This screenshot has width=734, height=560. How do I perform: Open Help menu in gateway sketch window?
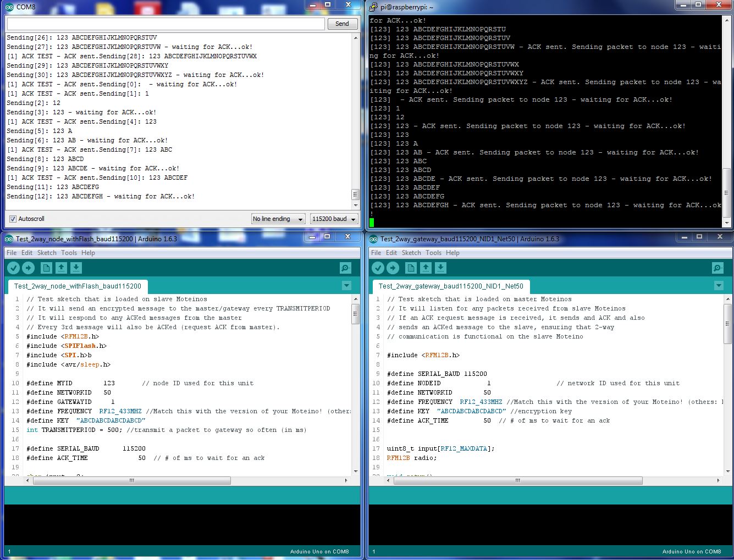point(452,253)
